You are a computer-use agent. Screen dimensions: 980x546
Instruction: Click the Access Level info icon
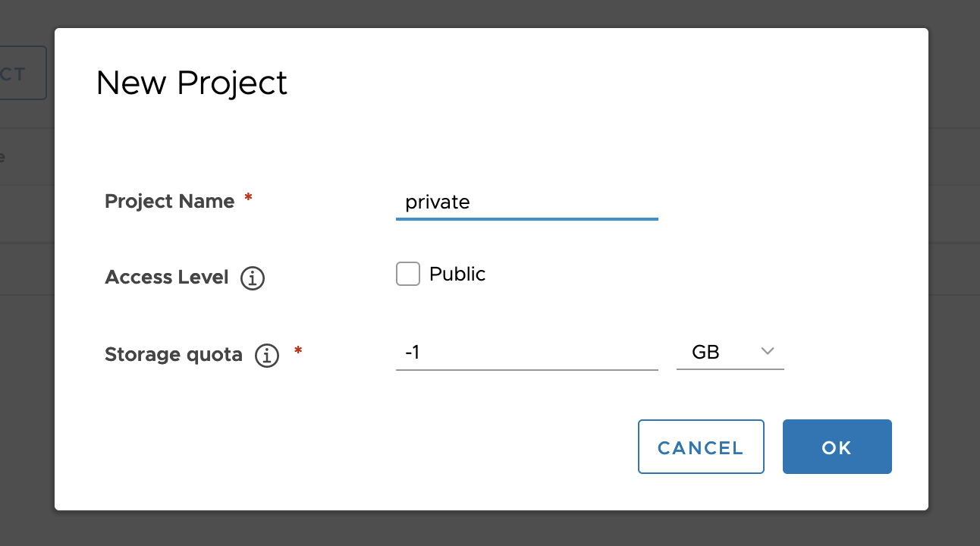click(252, 278)
